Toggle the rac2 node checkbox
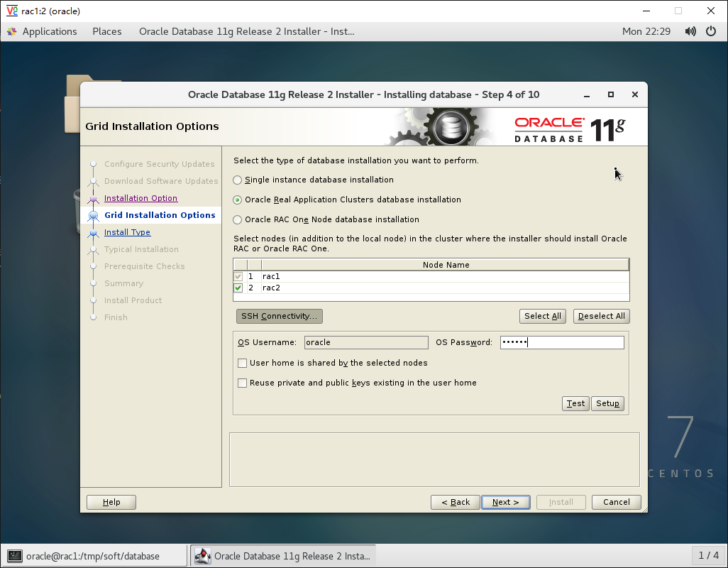Viewport: 728px width, 568px height. (x=238, y=288)
